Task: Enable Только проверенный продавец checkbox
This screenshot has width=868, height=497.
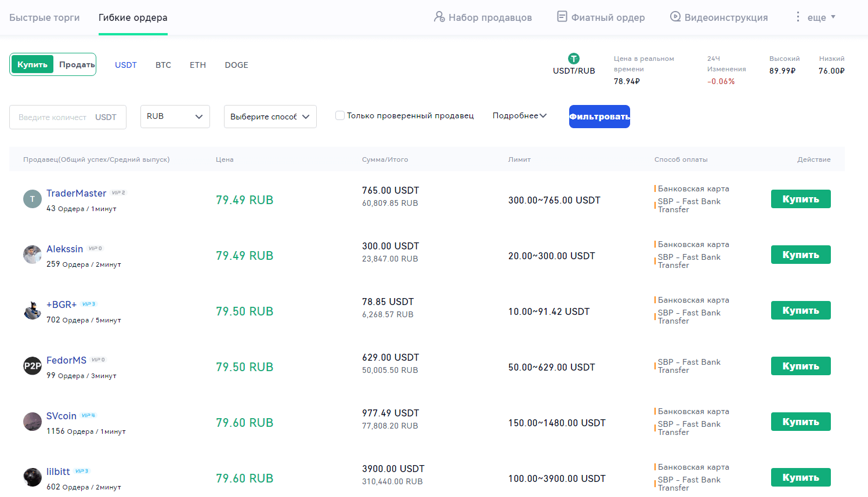Action: 340,115
